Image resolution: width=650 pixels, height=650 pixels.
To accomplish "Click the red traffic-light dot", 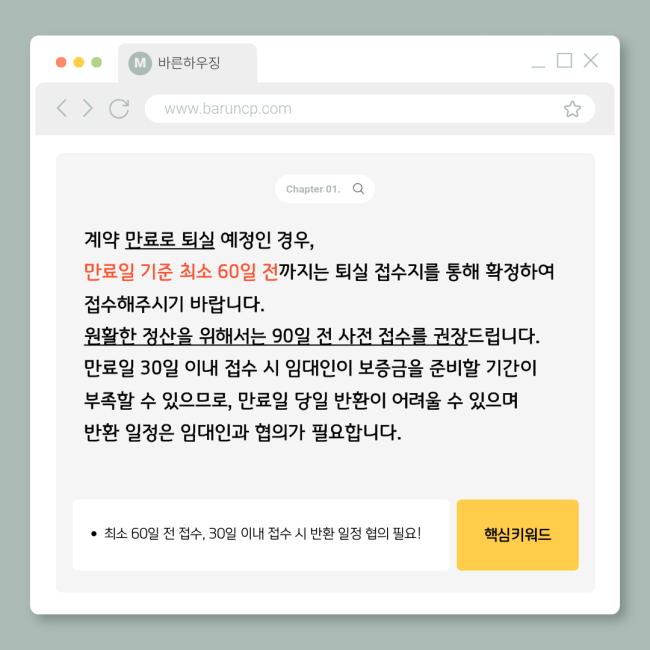I will [61, 62].
